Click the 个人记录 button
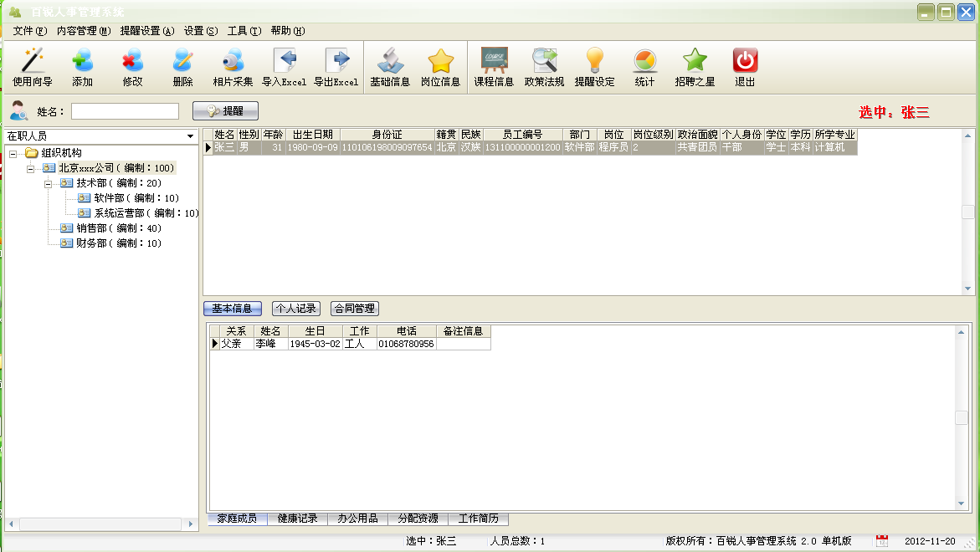This screenshot has height=552, width=980. click(296, 309)
